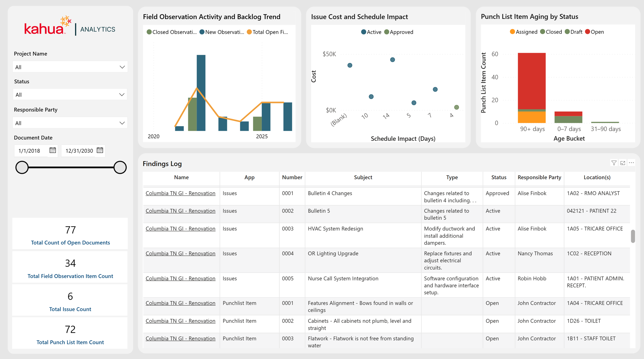The width and height of the screenshot is (644, 359).
Task: Expand the Responsible Party dropdown
Action: click(x=70, y=123)
